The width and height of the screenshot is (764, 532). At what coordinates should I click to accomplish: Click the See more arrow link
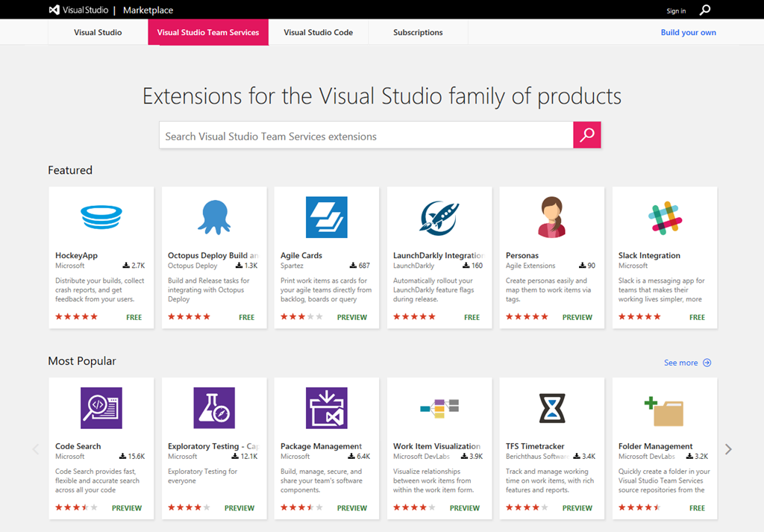click(687, 363)
